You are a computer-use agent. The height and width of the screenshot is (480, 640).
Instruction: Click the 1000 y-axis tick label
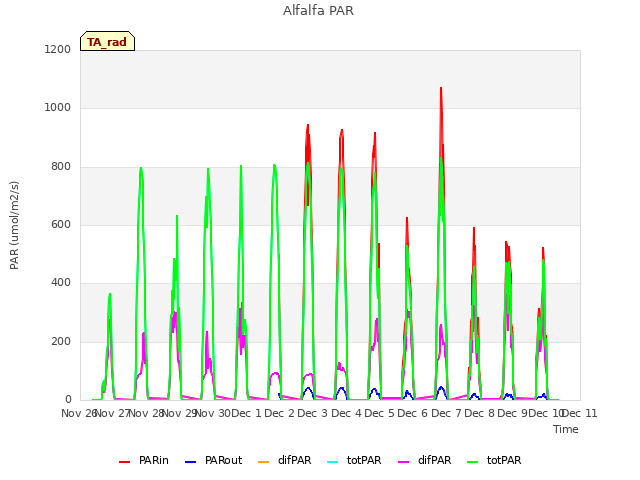(x=58, y=107)
